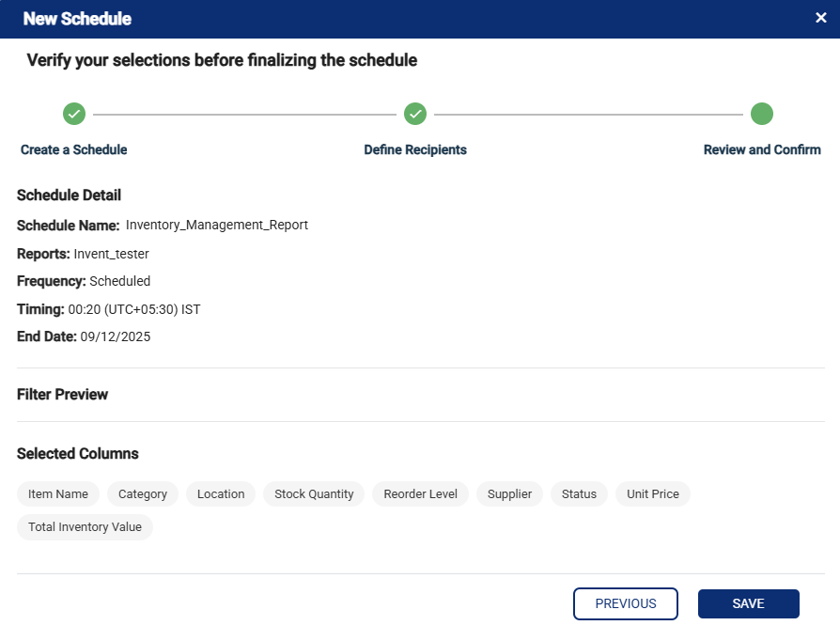
Task: Go back with the PREVIOUS button
Action: coord(626,603)
